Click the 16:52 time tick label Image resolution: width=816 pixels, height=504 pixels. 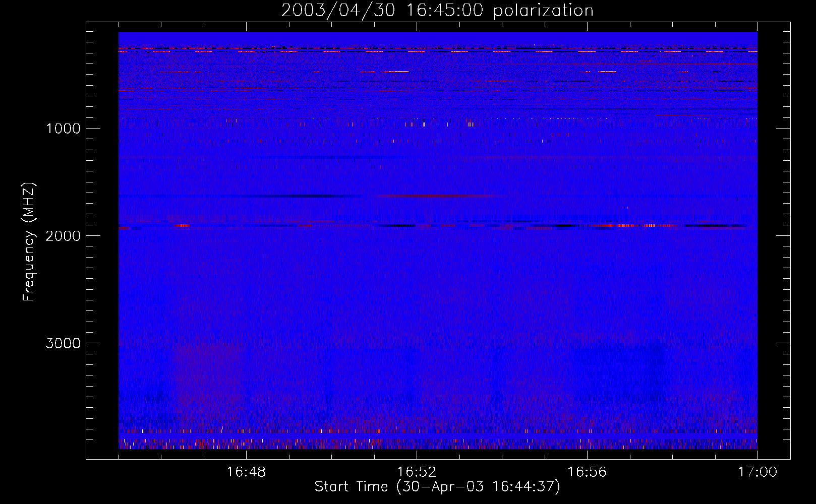point(417,472)
